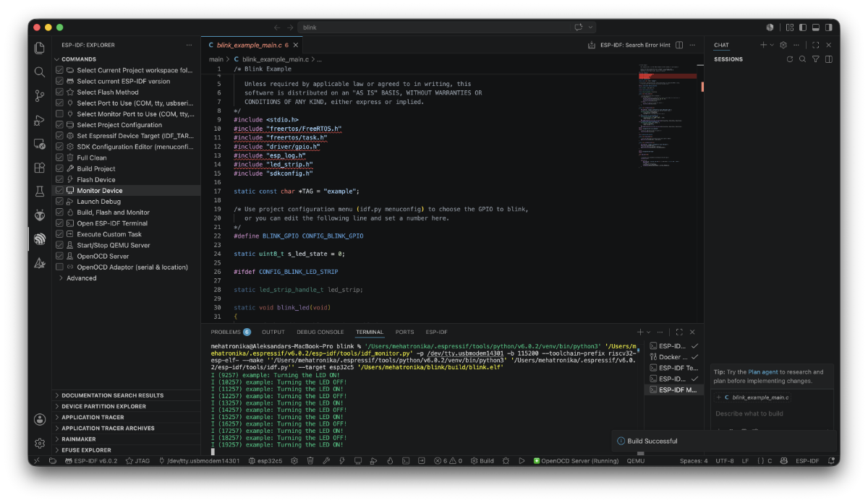The image size is (868, 503).
Task: Toggle checkbox for Select Flash Method
Action: point(60,92)
